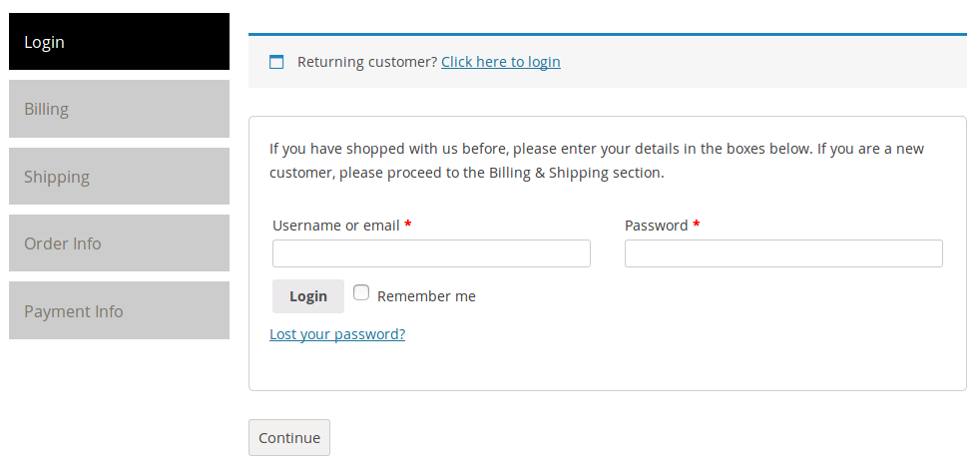Click the "Username or email" label
The height and width of the screenshot is (466, 980).
coord(335,226)
